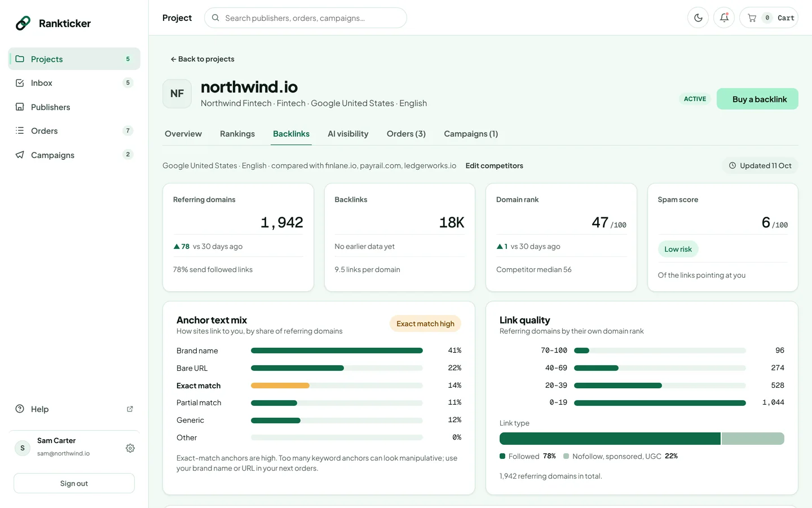Click Buy a backlink button
Screen dimensions: 812x508
757,99
